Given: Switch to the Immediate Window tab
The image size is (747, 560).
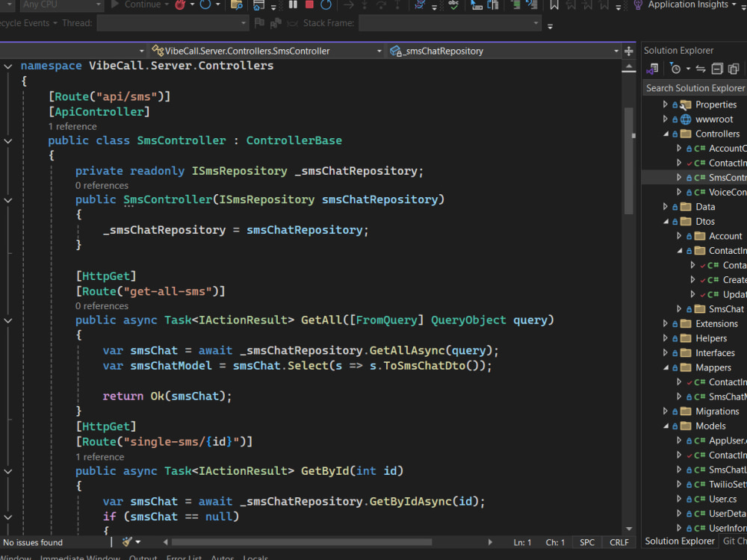Looking at the screenshot, I should [80, 557].
